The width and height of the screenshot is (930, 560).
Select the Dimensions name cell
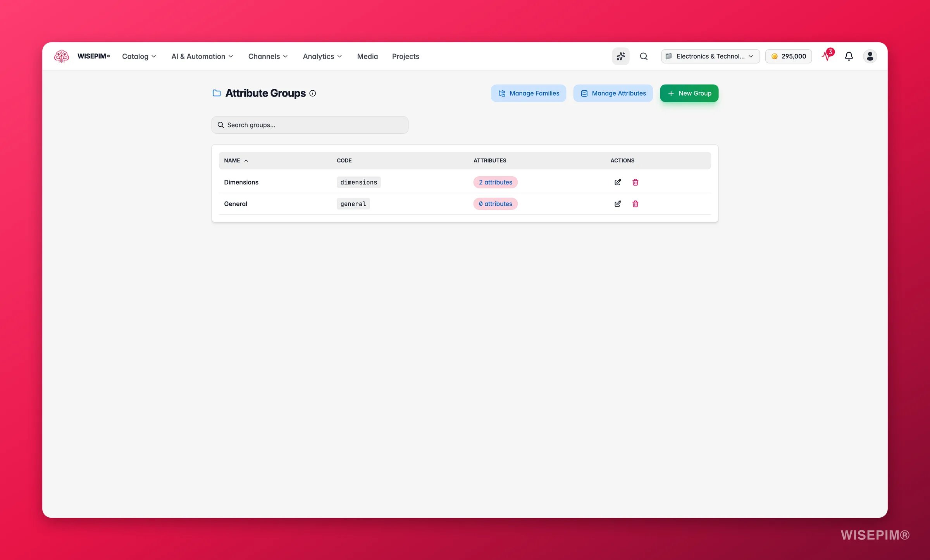tap(241, 182)
